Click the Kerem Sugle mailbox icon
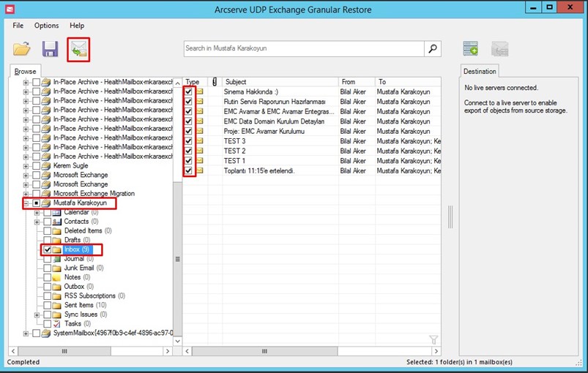 46,165
